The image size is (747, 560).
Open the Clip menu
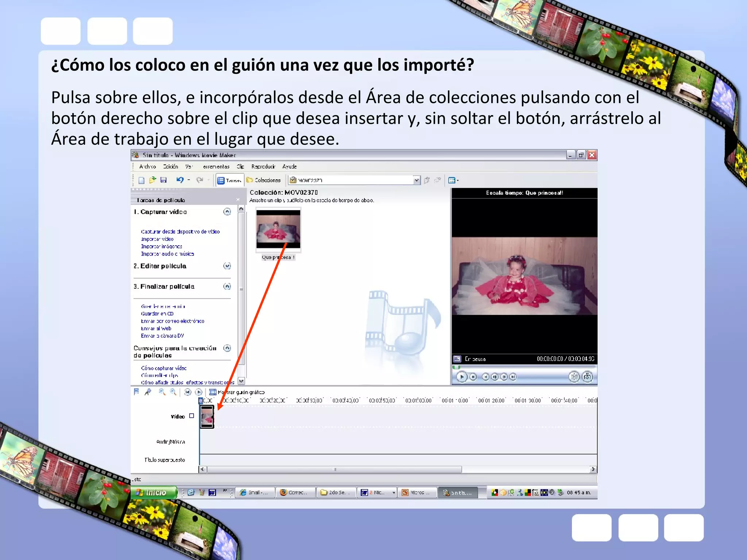point(240,167)
